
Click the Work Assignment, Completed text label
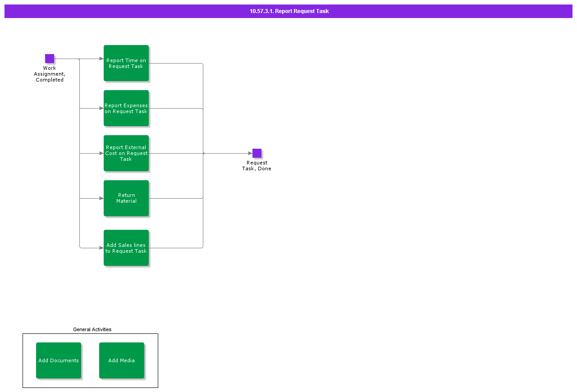pos(50,74)
